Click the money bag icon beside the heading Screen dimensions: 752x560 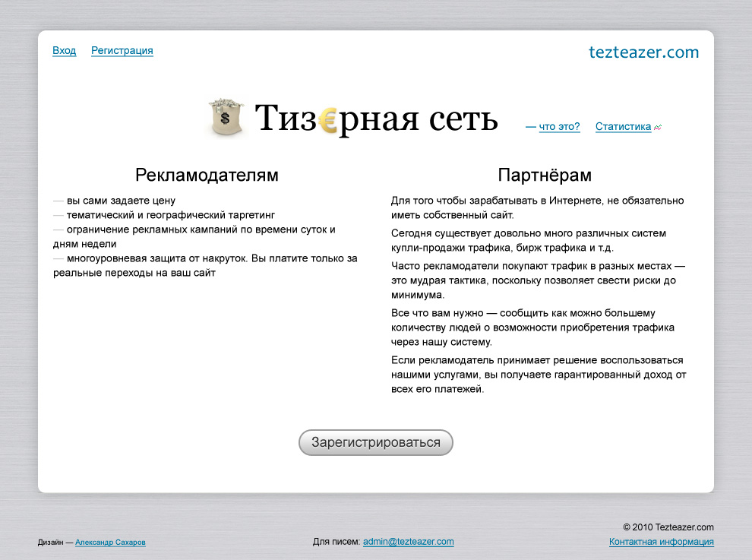tap(226, 116)
